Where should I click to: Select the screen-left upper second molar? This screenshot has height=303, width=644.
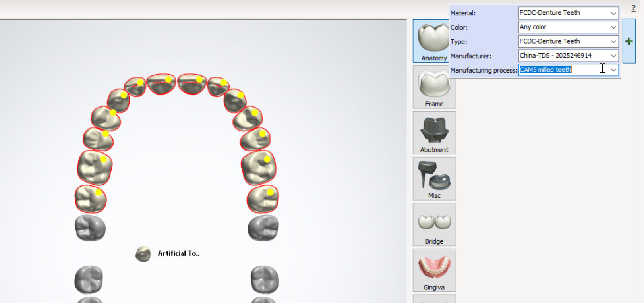coord(91,199)
